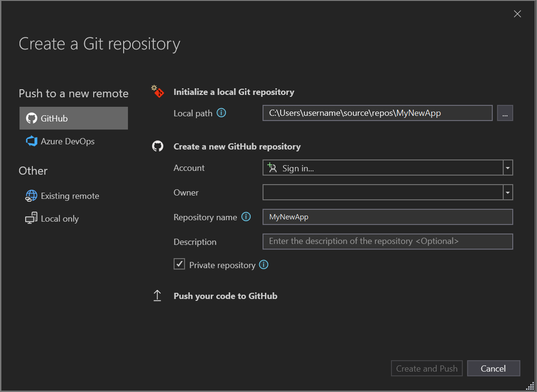The image size is (537, 392).
Task: Select the Repository name text field
Action: pyautogui.click(x=388, y=217)
